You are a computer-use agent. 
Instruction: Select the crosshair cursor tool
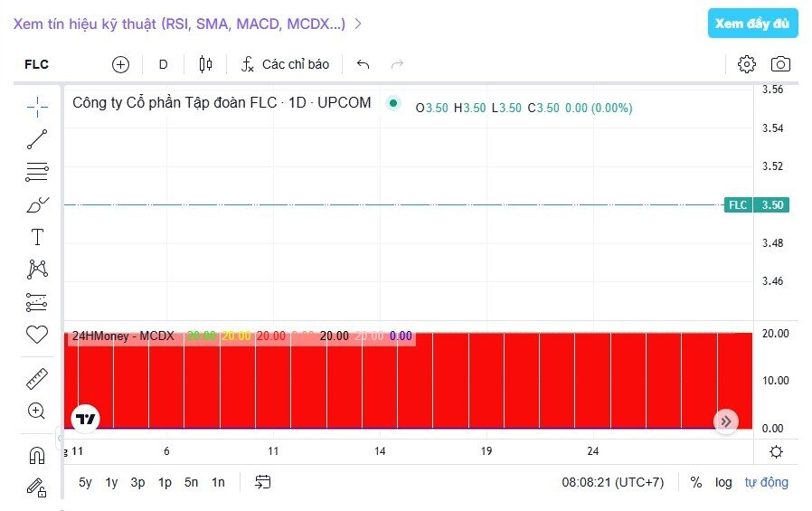click(37, 107)
